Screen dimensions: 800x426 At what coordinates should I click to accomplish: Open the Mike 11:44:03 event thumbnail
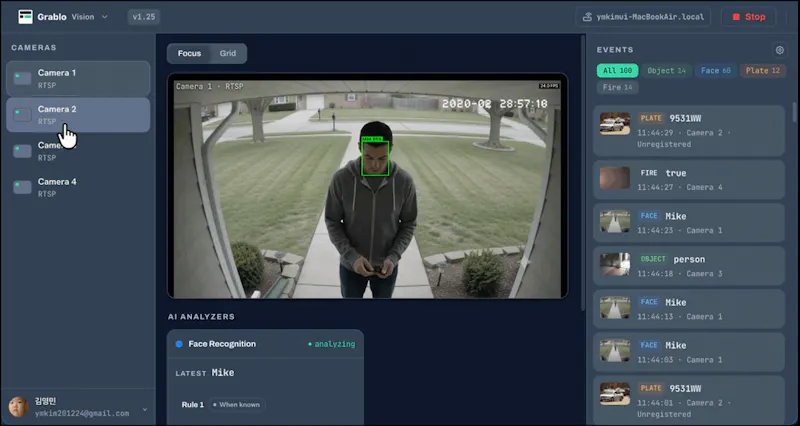tap(615, 350)
